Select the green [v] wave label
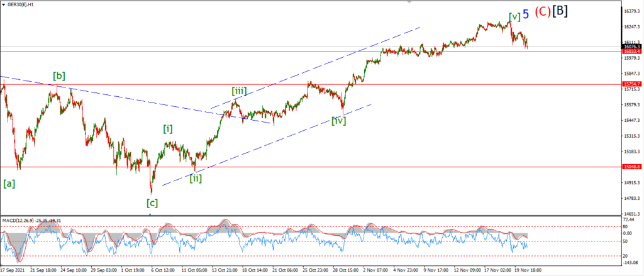This screenshot has height=276, width=644. tap(514, 16)
